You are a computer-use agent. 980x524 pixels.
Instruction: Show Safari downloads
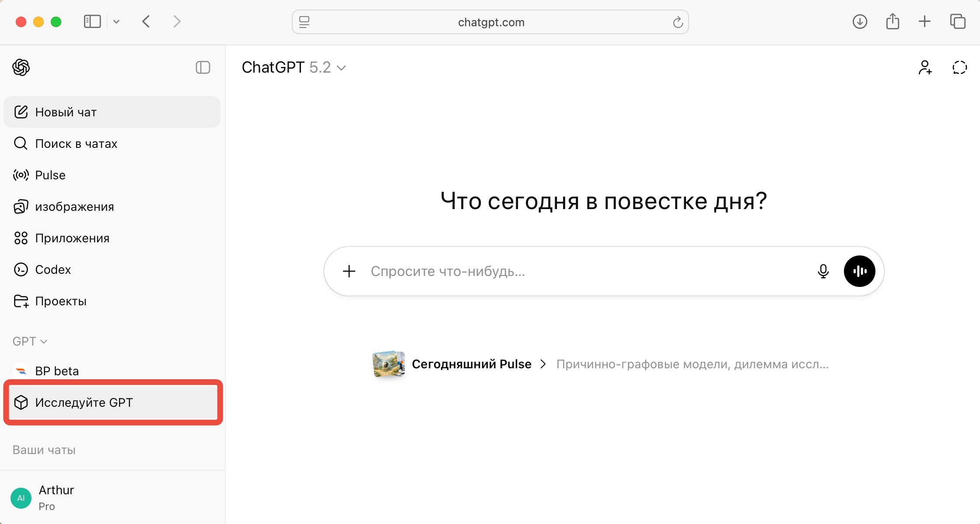[860, 21]
